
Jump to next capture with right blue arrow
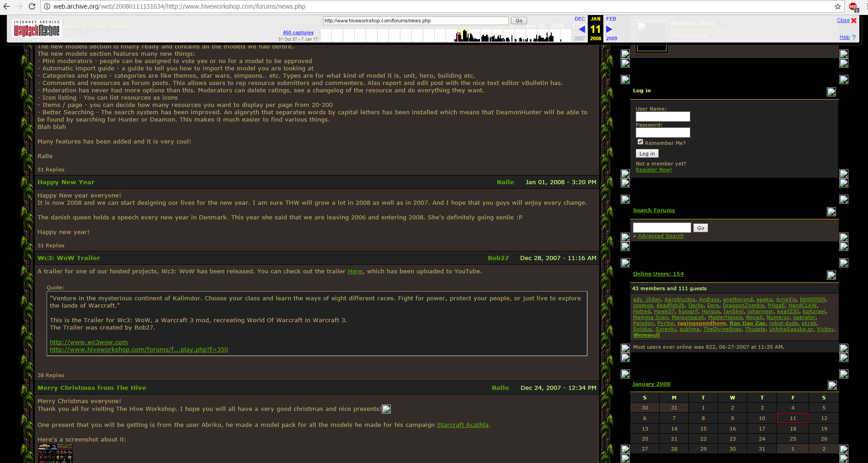[609, 29]
